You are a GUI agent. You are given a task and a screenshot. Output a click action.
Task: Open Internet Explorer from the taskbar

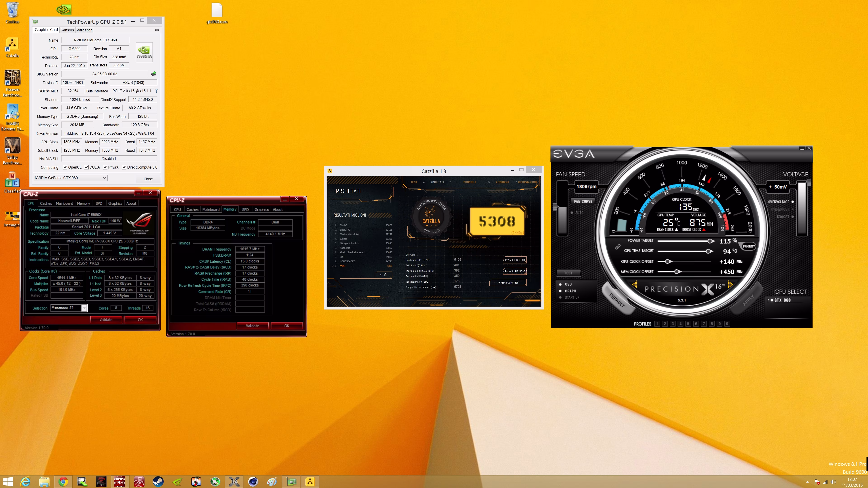click(x=26, y=482)
